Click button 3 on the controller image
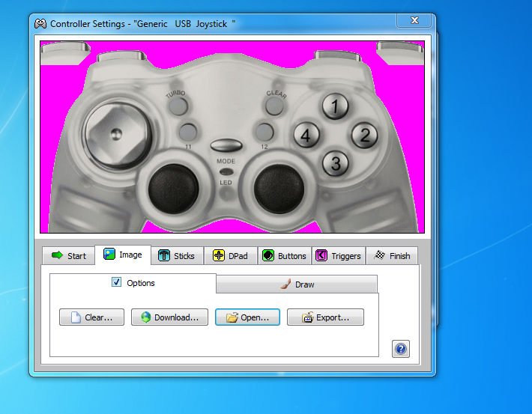532x414 pixels. 335,163
